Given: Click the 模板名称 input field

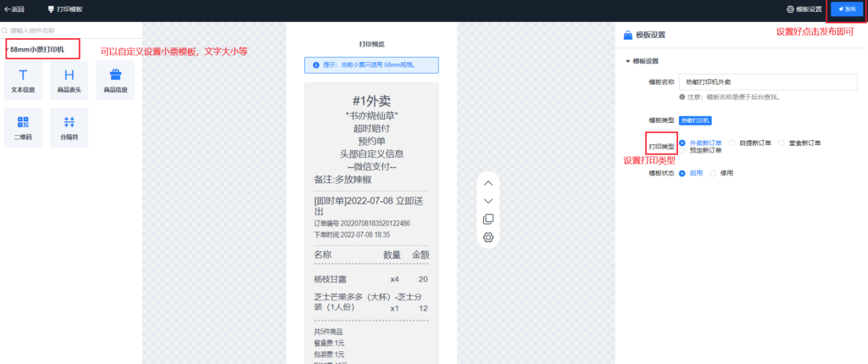Looking at the screenshot, I should click(x=763, y=82).
